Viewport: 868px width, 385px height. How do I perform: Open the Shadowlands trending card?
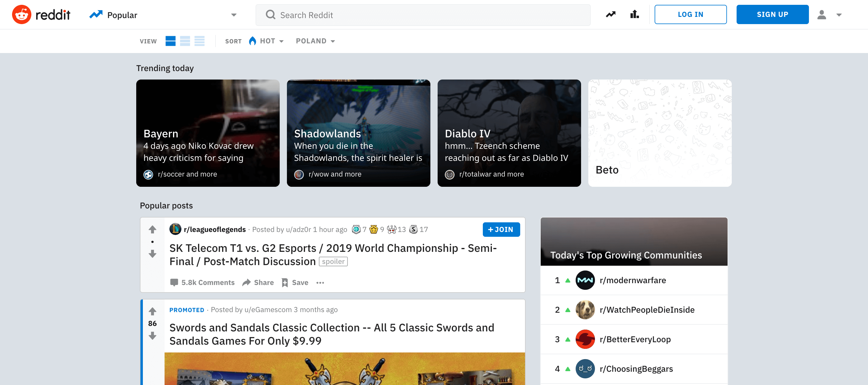click(x=358, y=133)
